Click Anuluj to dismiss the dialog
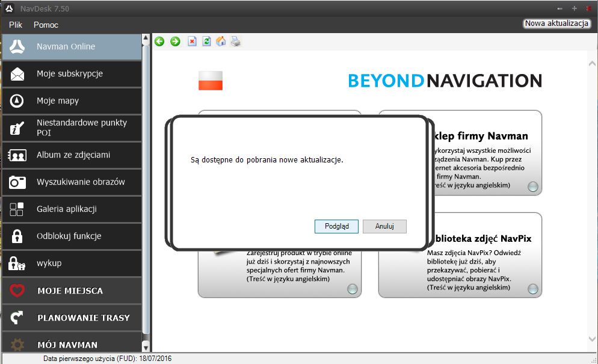This screenshot has width=598, height=364. 384,226
